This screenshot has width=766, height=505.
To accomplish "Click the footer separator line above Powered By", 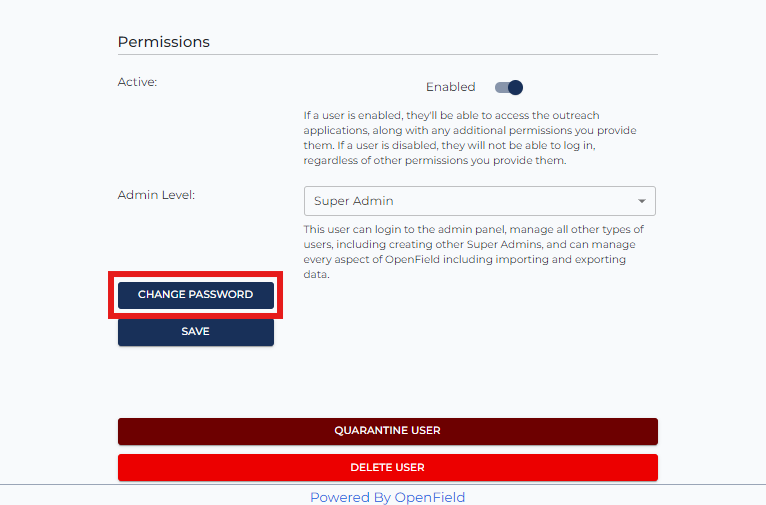I will (383, 484).
